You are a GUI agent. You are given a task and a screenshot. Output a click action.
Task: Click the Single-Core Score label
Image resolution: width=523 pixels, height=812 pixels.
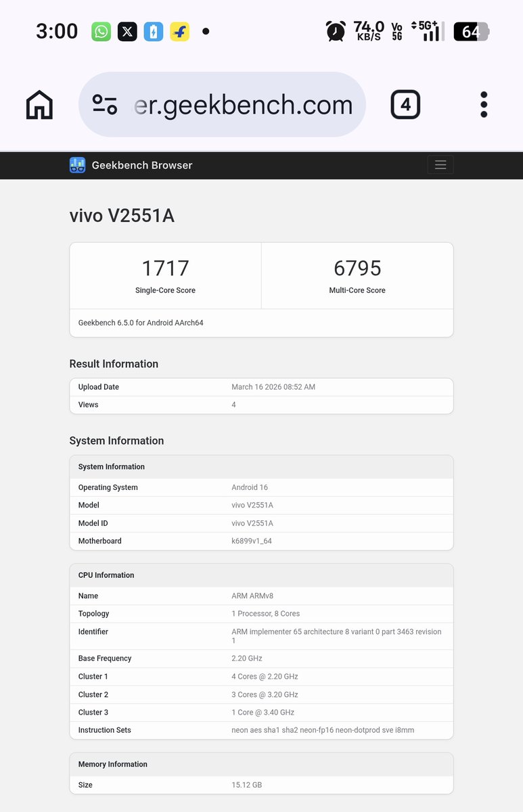166,290
